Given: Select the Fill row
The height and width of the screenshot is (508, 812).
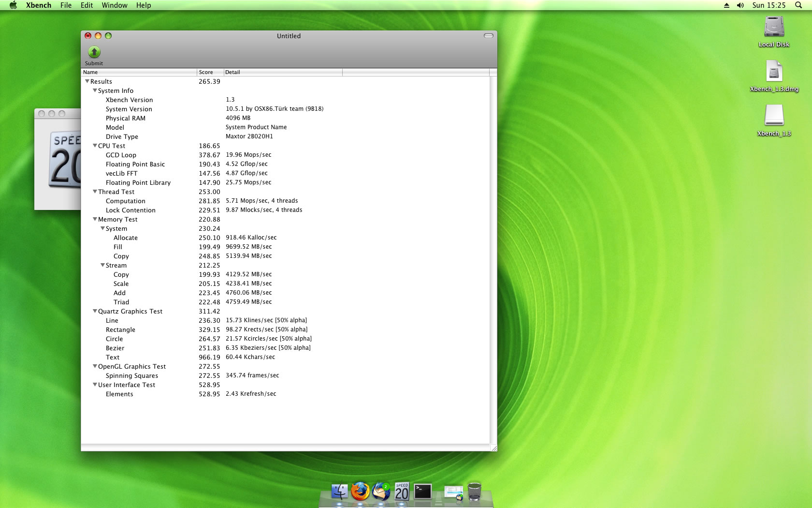Looking at the screenshot, I should (285, 247).
